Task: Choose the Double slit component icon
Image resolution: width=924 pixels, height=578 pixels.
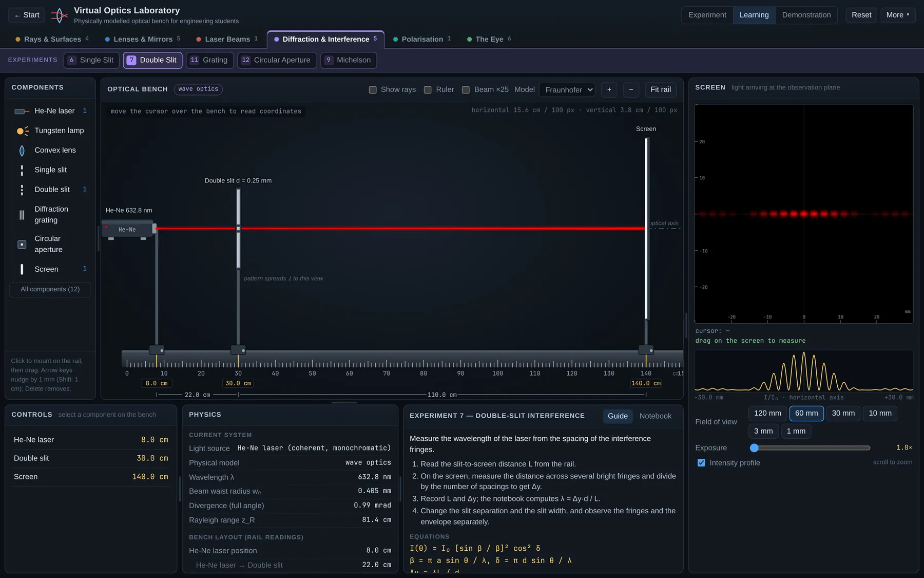Action: (22, 190)
